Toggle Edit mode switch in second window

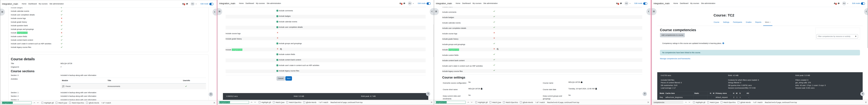coord(429,3)
